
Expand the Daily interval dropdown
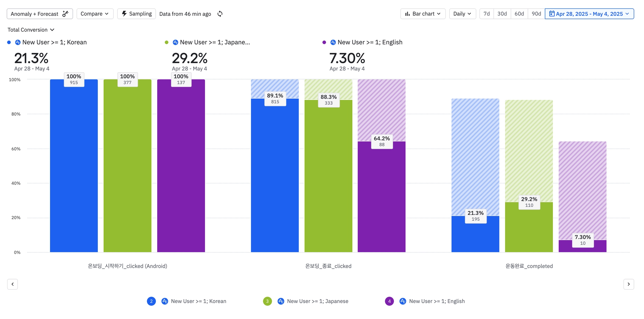click(462, 14)
